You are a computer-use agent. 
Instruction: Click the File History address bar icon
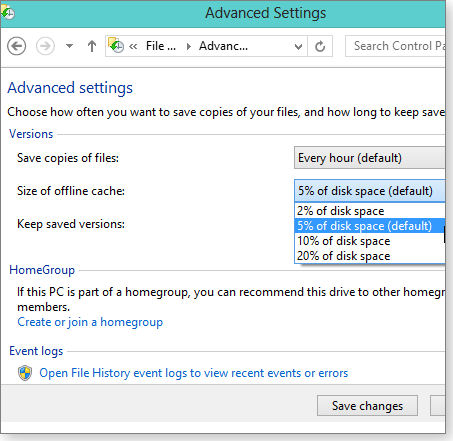tap(116, 45)
